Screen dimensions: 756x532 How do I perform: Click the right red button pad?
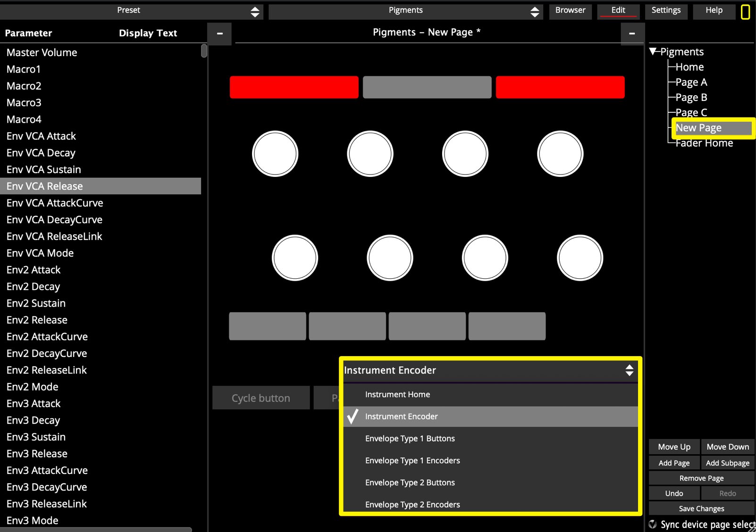[560, 87]
